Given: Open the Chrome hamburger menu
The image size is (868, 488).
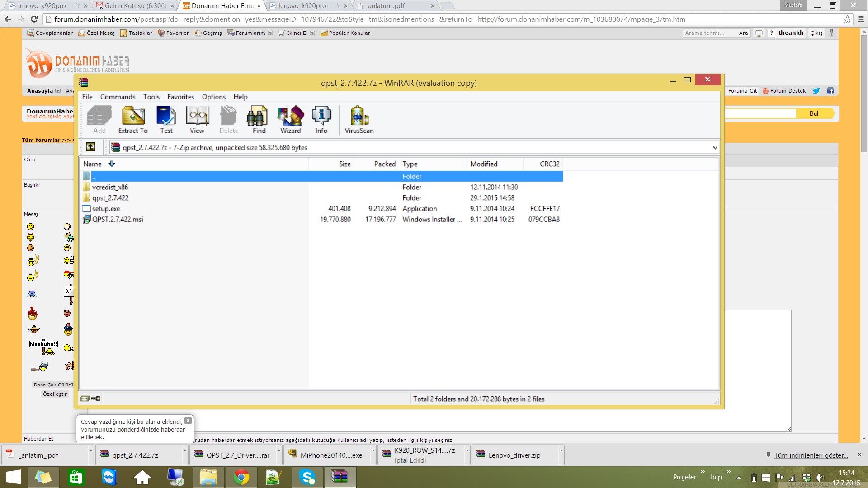Looking at the screenshot, I should pos(860,19).
